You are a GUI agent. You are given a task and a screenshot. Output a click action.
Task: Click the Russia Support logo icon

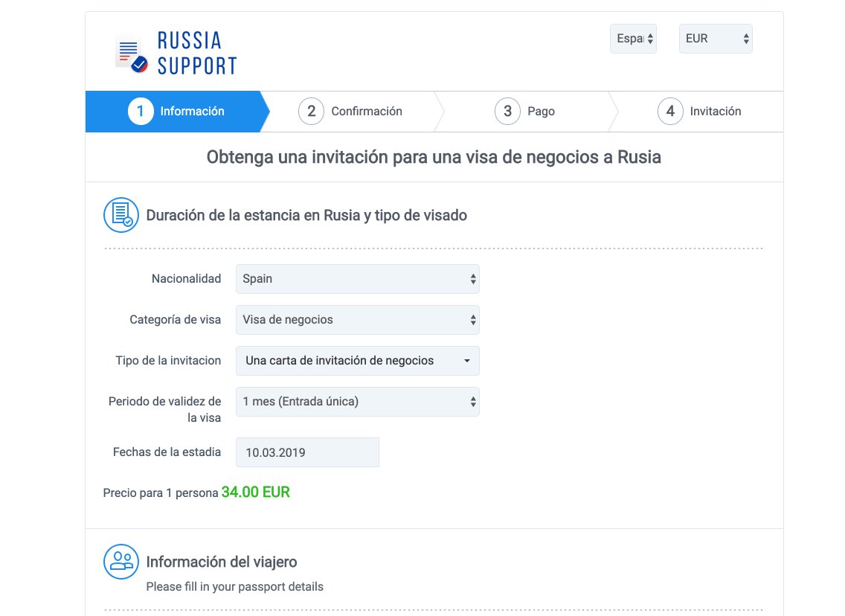132,55
